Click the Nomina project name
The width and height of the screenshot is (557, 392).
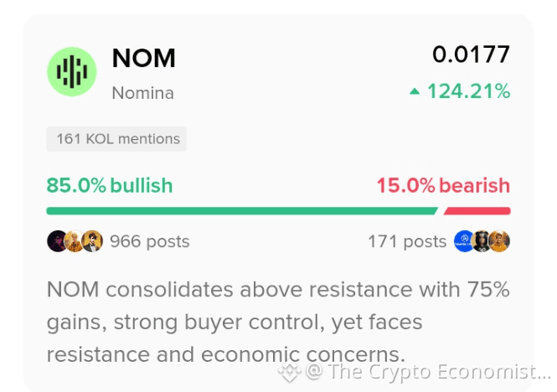(142, 92)
